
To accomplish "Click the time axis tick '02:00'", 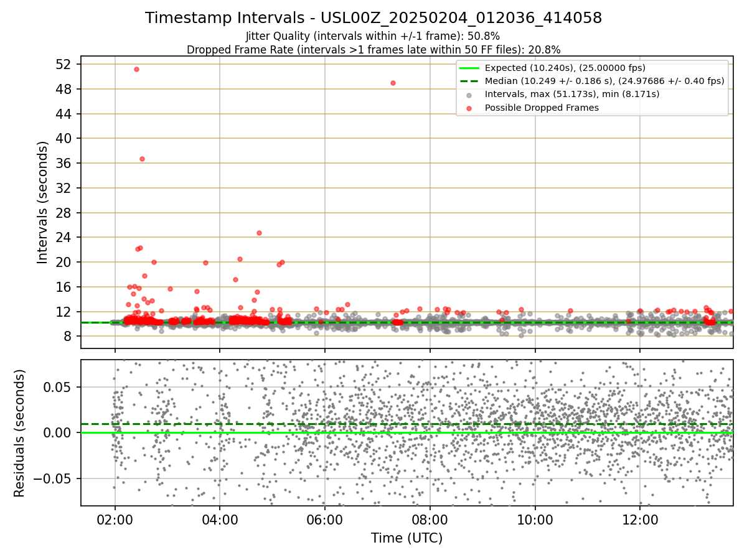I will (x=115, y=520).
